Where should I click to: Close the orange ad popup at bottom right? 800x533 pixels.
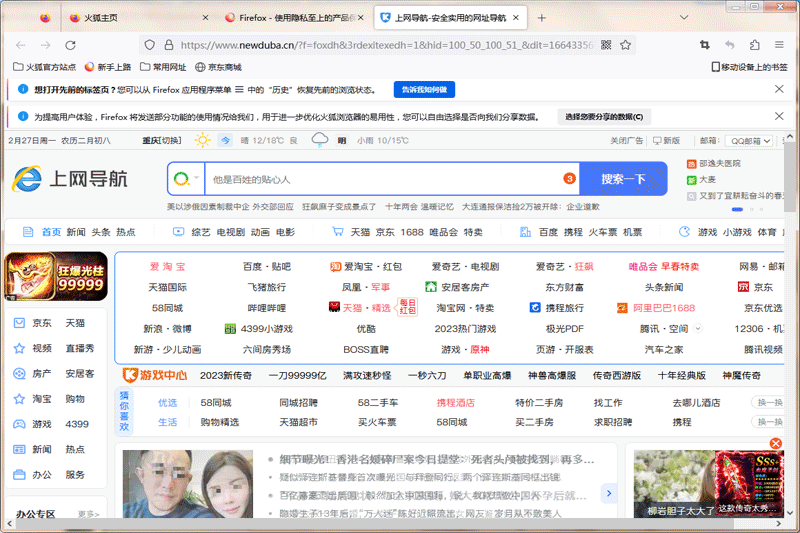777,444
